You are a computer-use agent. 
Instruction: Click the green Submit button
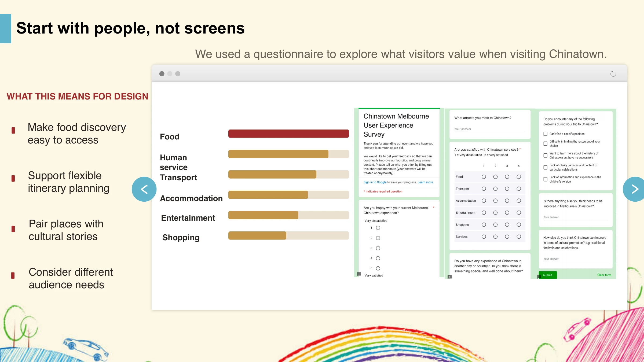pyautogui.click(x=548, y=275)
